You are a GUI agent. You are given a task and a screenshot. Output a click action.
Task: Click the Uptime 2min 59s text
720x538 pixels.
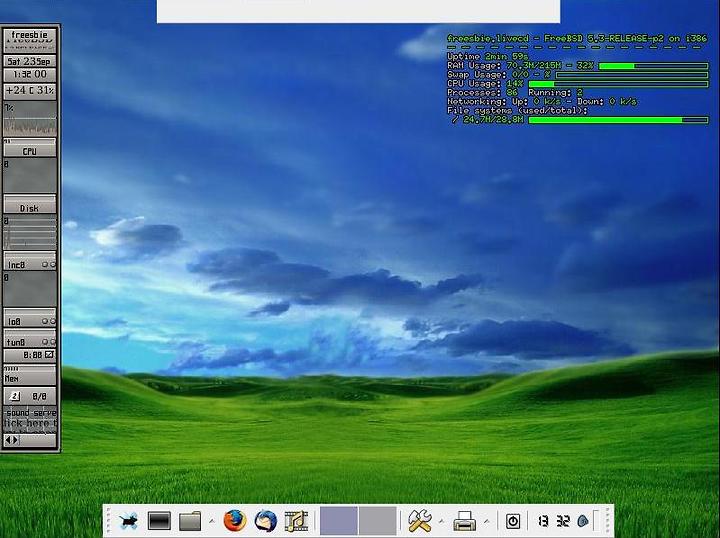coord(487,56)
